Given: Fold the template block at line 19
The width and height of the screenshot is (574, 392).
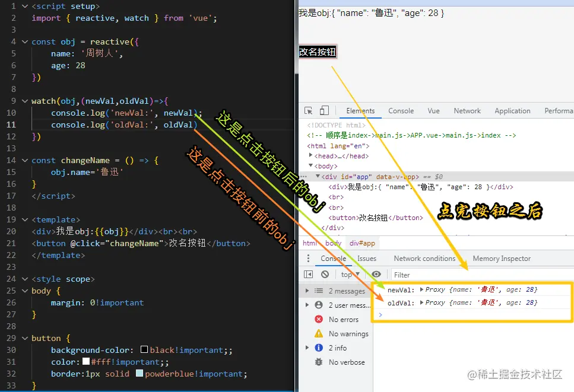Looking at the screenshot, I should 25,219.
